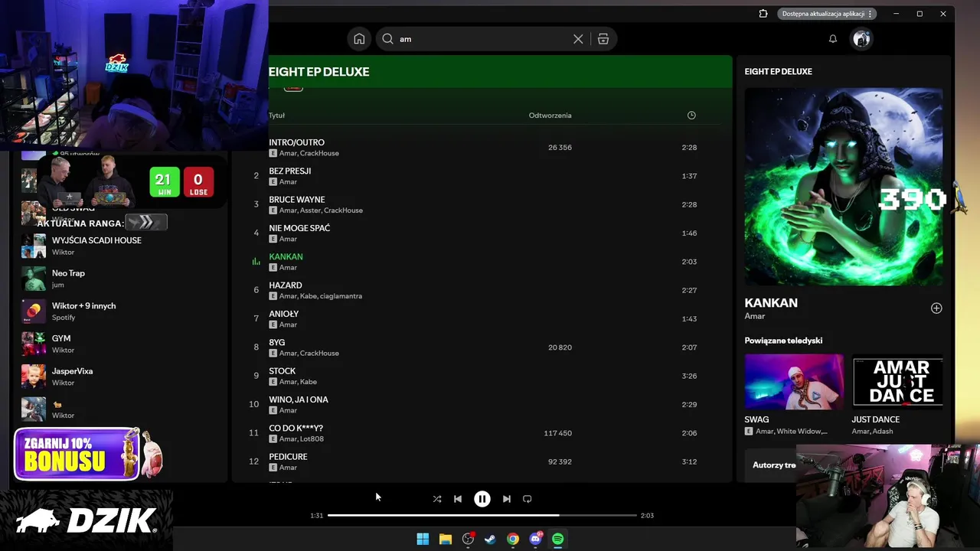This screenshot has width=980, height=551.
Task: Add KANKAN to library with plus icon
Action: 936,308
